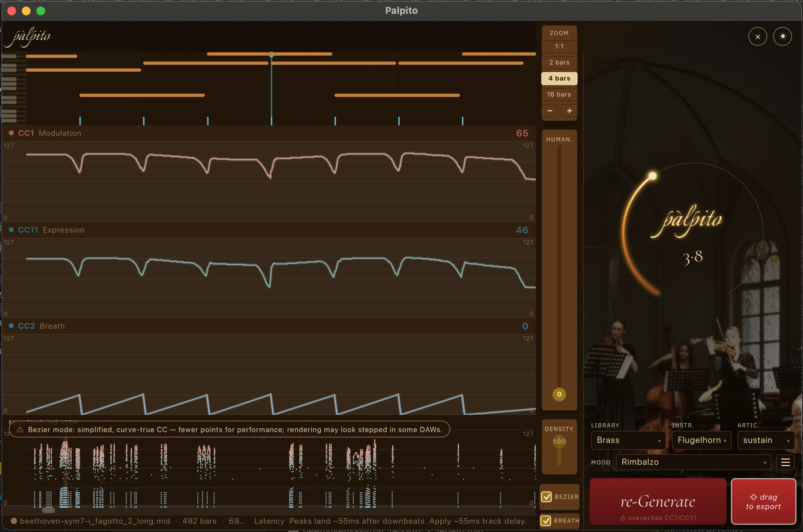This screenshot has height=532, width=803.
Task: Click the circular X close icon
Action: point(757,37)
